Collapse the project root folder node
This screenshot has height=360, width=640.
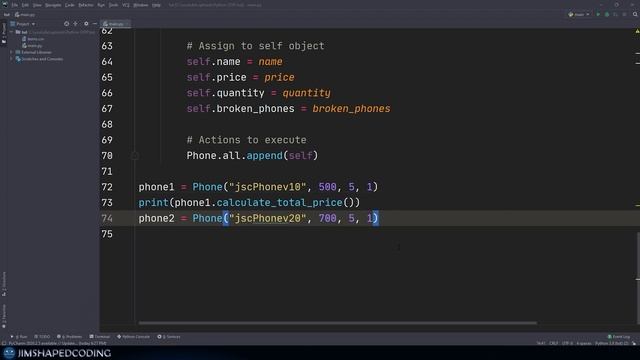(11, 32)
